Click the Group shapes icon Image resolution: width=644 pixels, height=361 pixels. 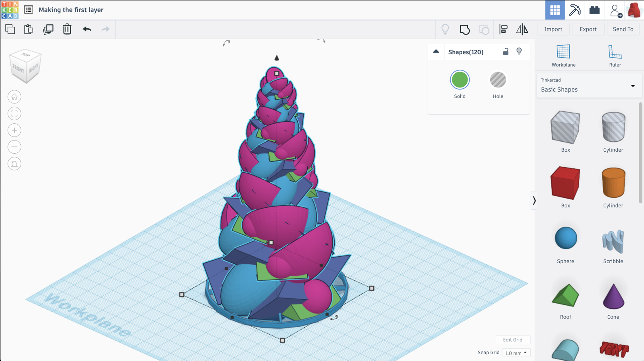465,29
